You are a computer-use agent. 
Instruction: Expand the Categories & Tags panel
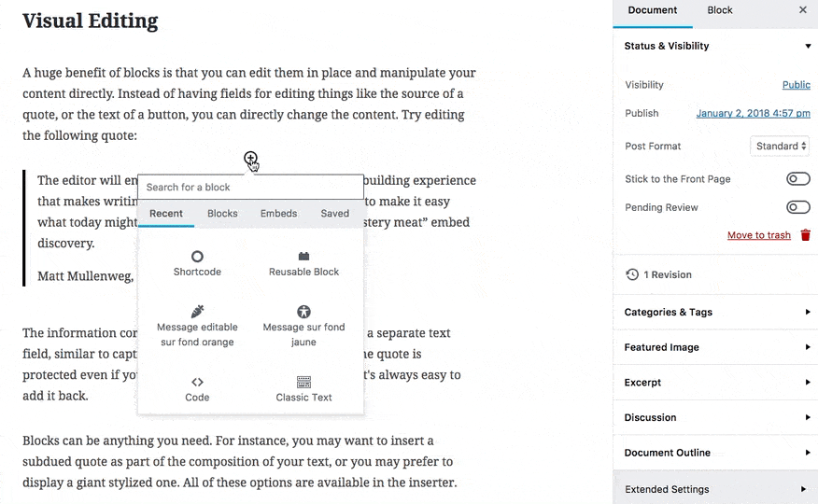click(715, 312)
